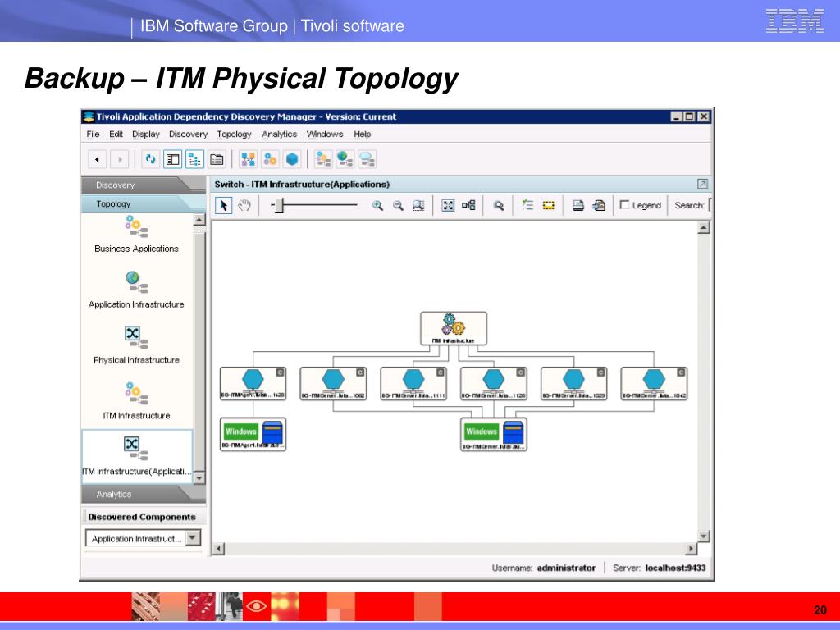Select Application Infrastructure topology view
The image size is (840, 630).
pyautogui.click(x=137, y=290)
